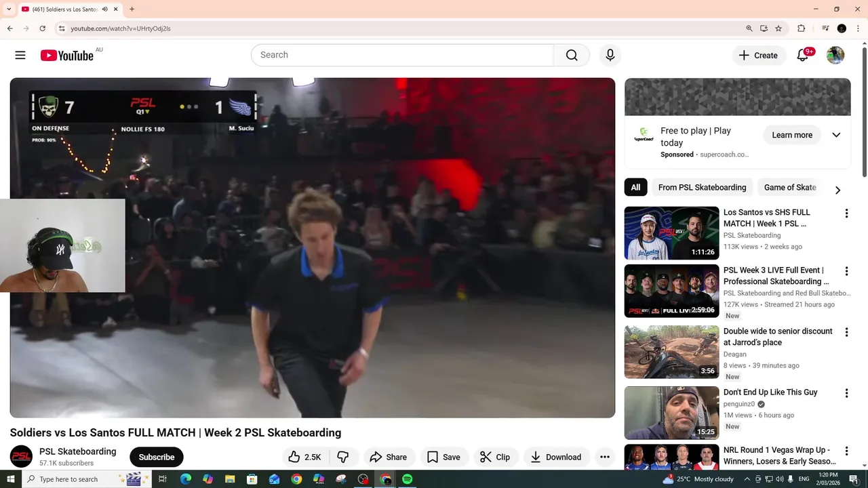The width and height of the screenshot is (868, 488).
Task: Open PSL Skateboarding channel name link
Action: tap(77, 451)
